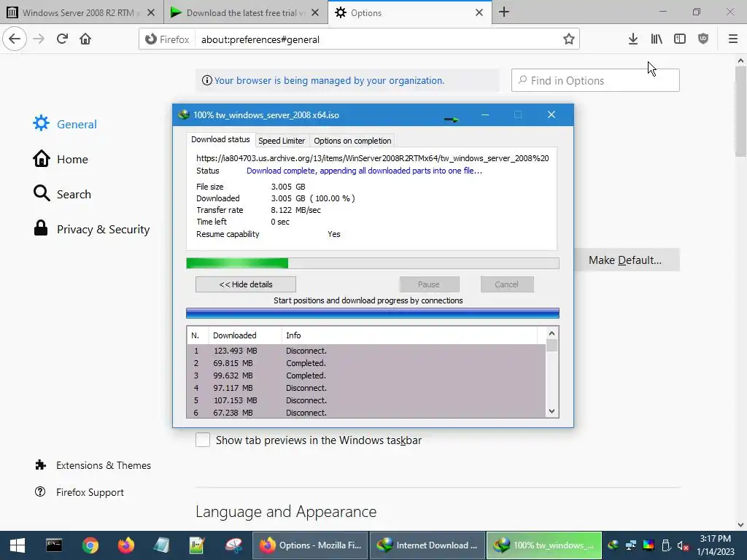The width and height of the screenshot is (747, 560).
Task: Open the uBlock shield extension icon
Action: point(703,39)
